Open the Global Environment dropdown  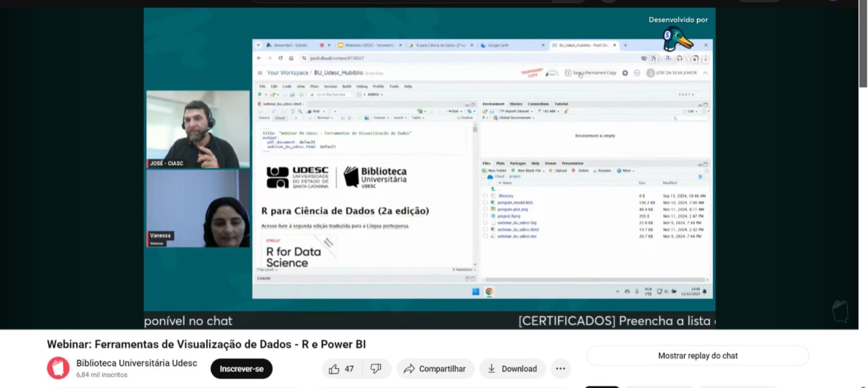click(x=516, y=118)
